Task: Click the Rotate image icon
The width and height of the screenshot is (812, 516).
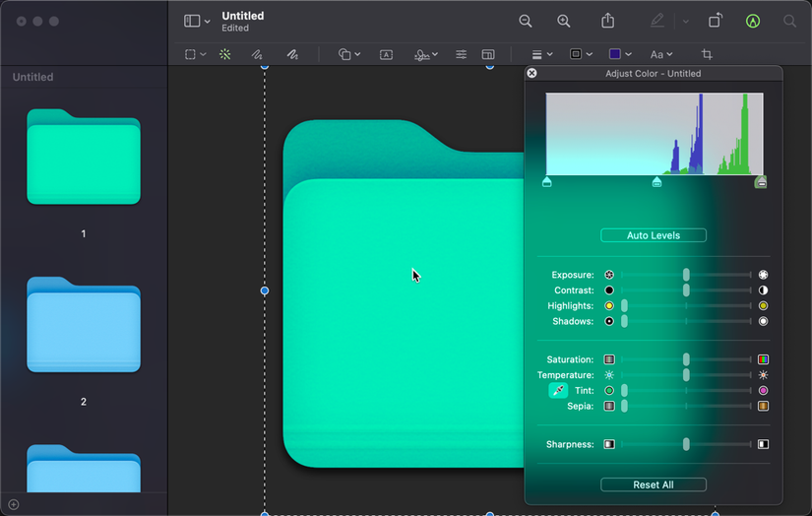Action: tap(716, 21)
